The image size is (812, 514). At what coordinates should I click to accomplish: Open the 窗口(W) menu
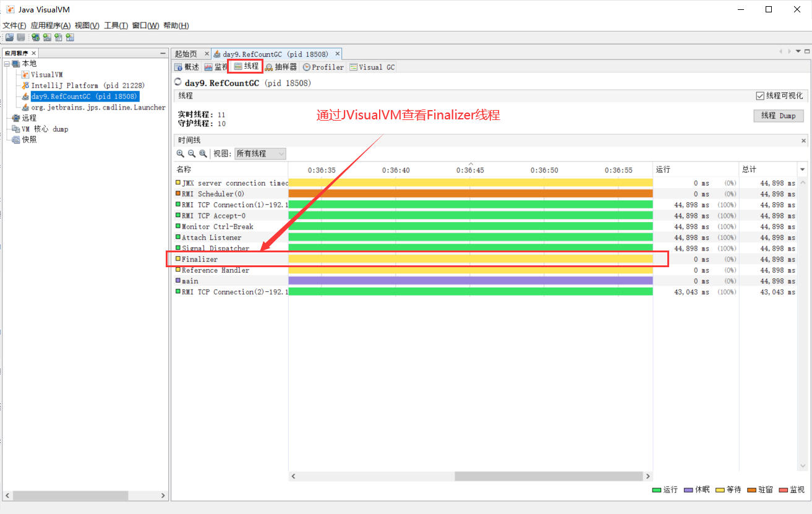[146, 25]
